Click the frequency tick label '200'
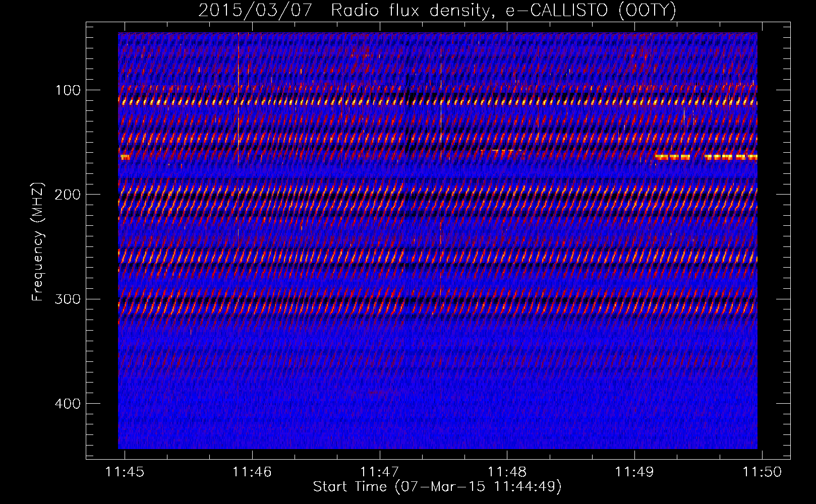Viewport: 816px width, 504px height. click(x=68, y=195)
